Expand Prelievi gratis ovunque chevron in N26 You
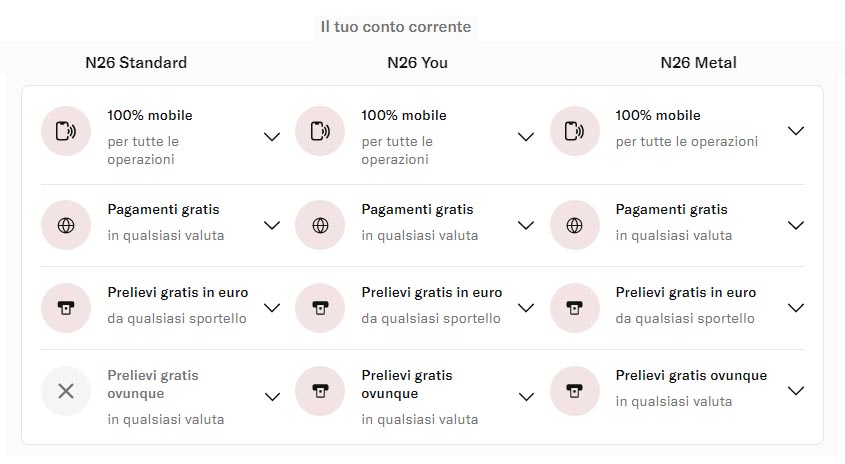 (x=526, y=397)
